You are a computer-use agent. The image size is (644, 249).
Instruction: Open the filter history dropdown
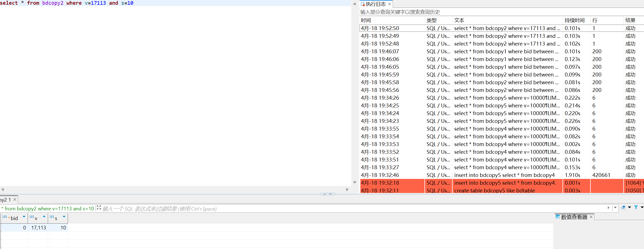coord(615,208)
